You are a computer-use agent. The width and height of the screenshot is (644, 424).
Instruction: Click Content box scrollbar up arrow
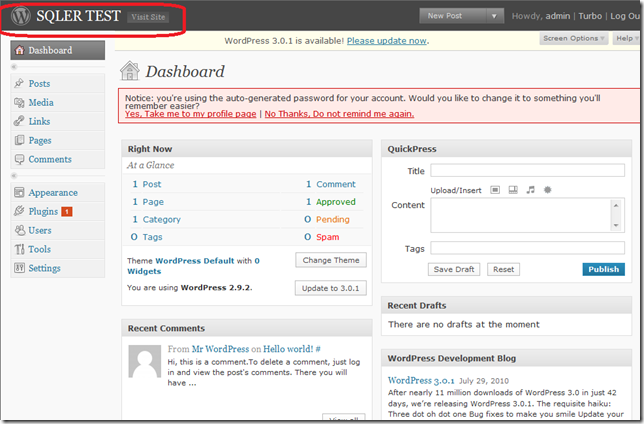click(616, 205)
